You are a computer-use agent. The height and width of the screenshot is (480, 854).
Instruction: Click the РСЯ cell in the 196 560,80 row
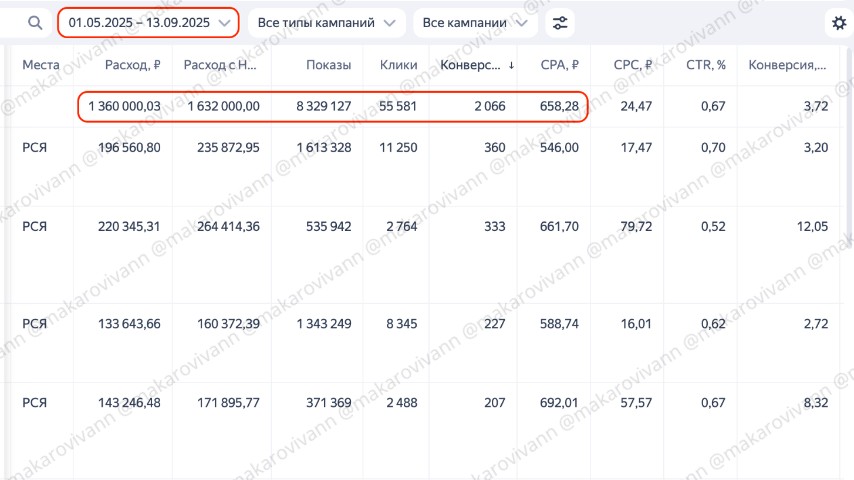34,147
